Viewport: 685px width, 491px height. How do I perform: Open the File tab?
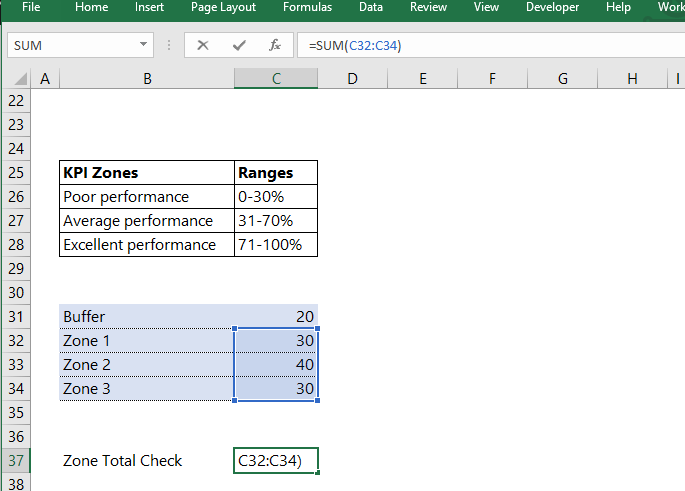tap(31, 7)
